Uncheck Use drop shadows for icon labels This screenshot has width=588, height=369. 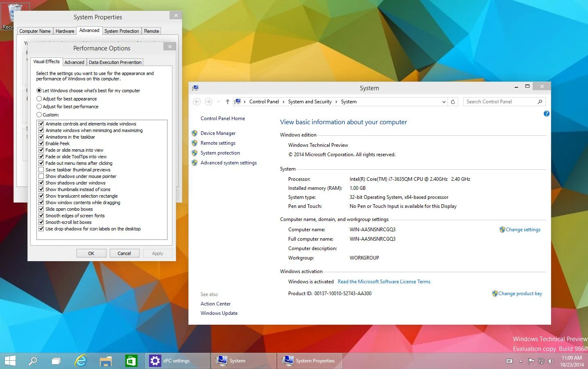(41, 229)
